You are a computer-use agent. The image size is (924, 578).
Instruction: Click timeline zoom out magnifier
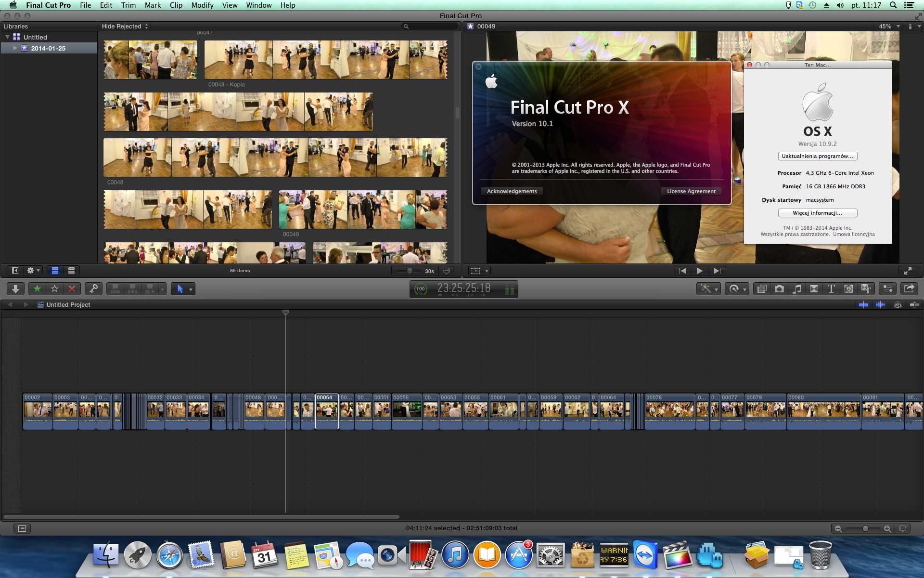[838, 528]
